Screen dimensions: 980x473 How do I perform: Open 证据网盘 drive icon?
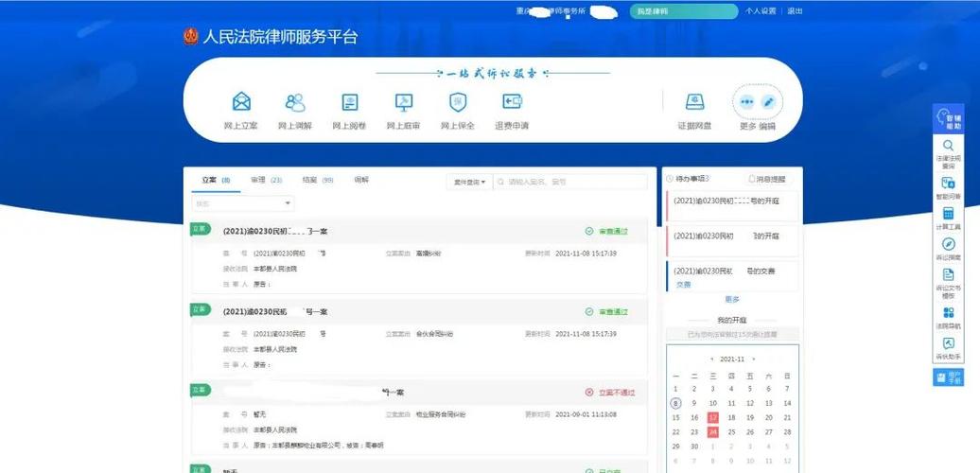694,101
